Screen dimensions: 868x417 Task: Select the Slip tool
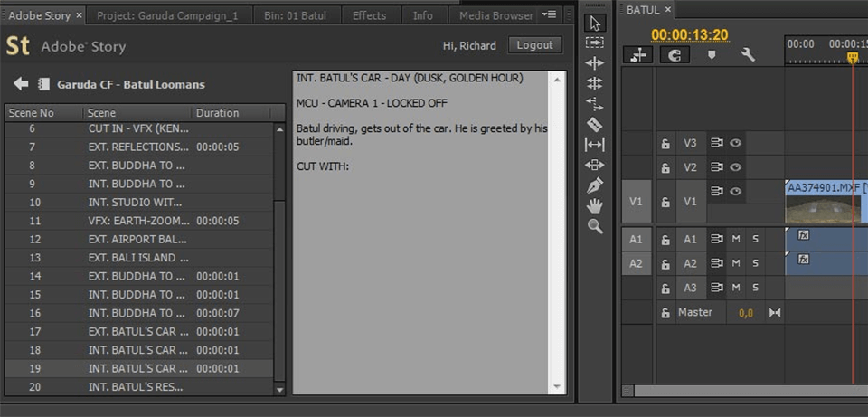click(x=595, y=145)
